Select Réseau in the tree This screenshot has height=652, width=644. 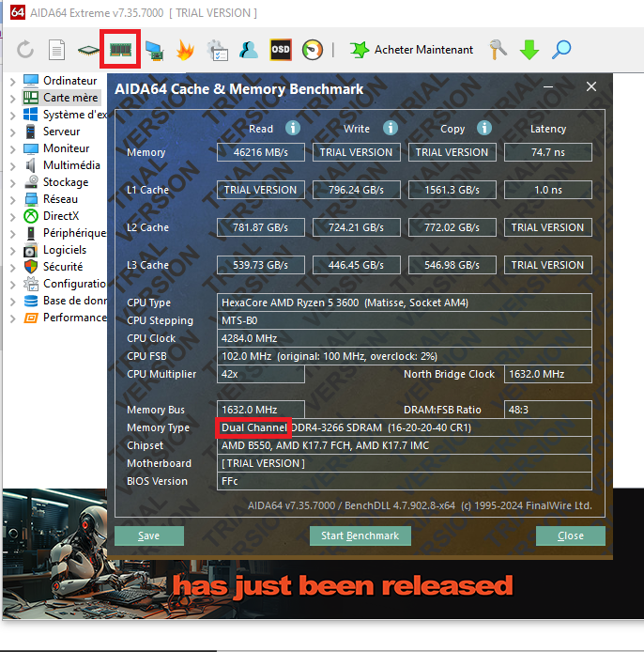60,199
